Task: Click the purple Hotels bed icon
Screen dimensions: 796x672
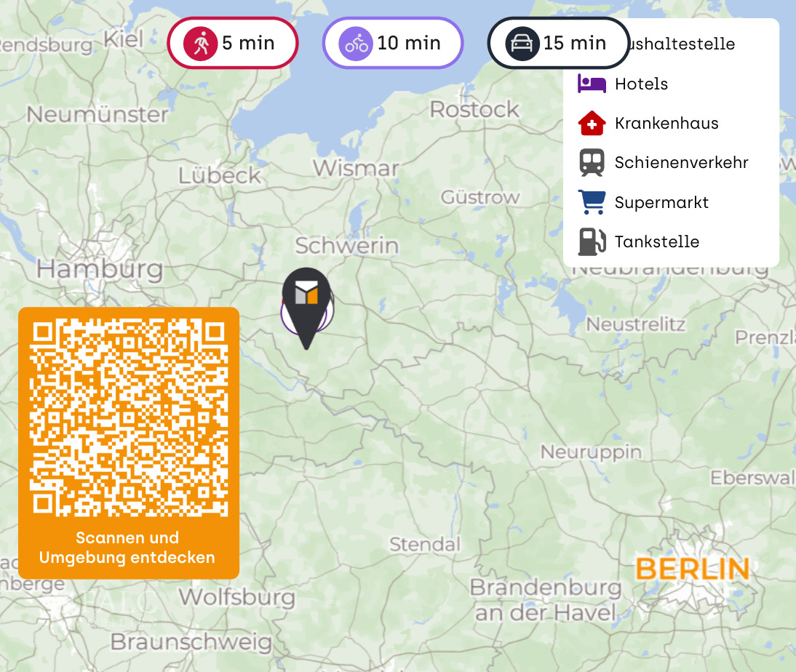Action: pos(592,83)
